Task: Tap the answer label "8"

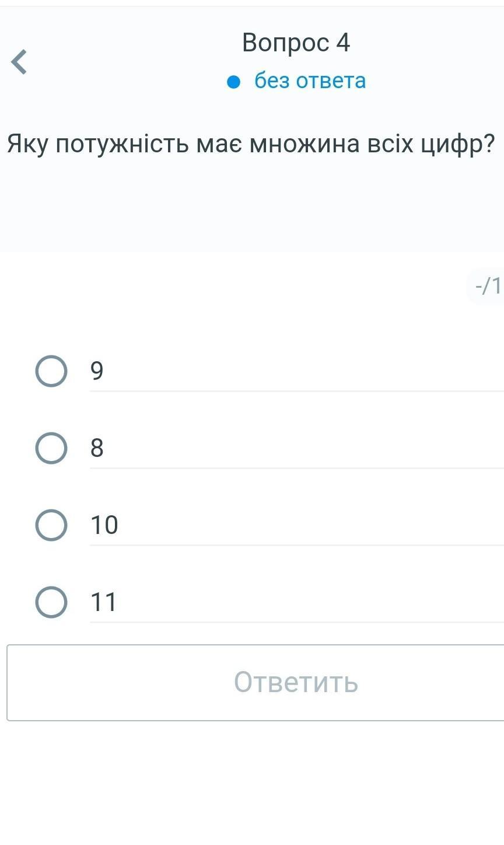Action: pyautogui.click(x=97, y=448)
